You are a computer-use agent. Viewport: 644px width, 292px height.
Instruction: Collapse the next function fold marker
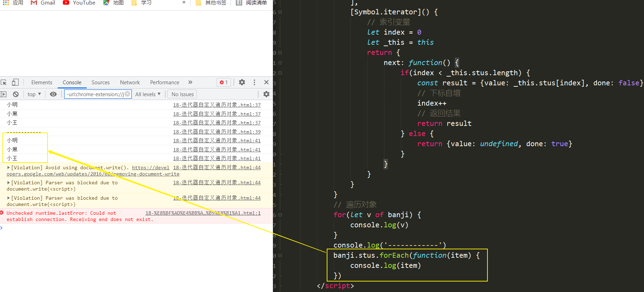[x=280, y=63]
